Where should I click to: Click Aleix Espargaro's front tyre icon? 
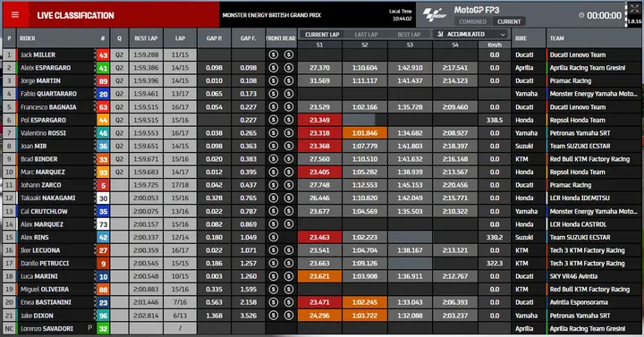click(273, 68)
